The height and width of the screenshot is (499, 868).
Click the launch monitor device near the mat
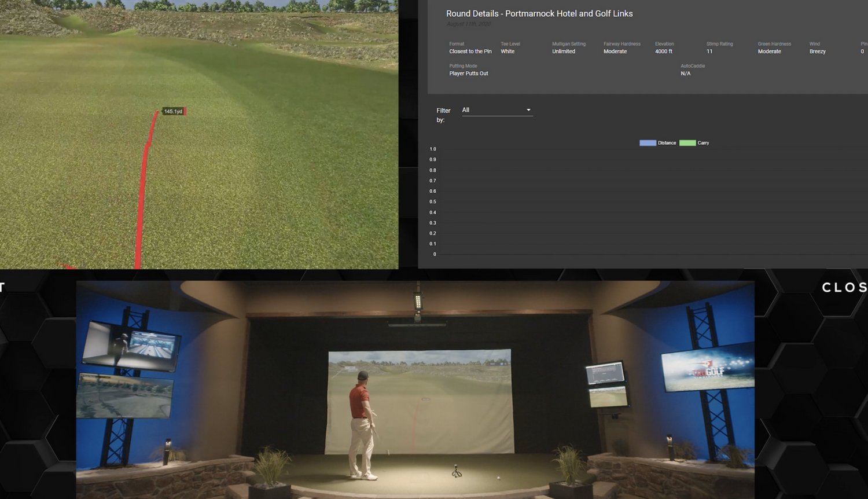click(457, 470)
